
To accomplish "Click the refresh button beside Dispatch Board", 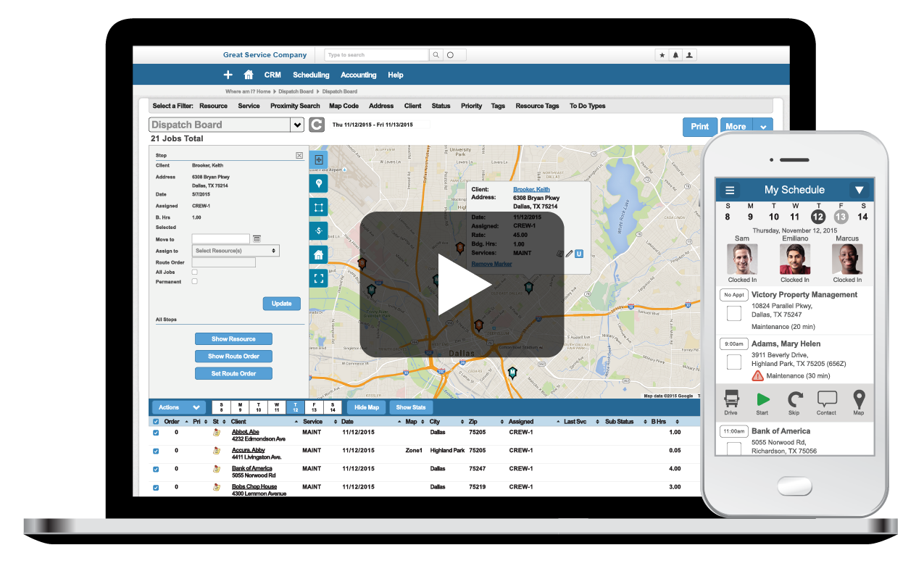I will click(317, 125).
